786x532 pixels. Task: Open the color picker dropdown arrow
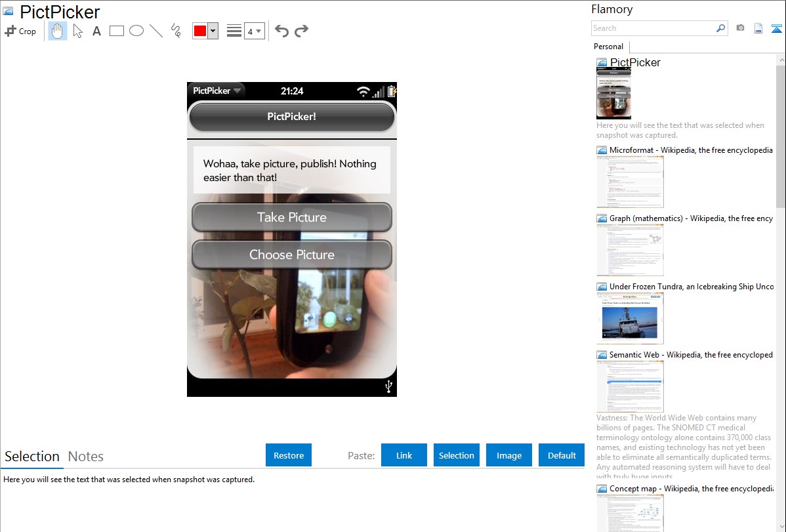pyautogui.click(x=213, y=31)
